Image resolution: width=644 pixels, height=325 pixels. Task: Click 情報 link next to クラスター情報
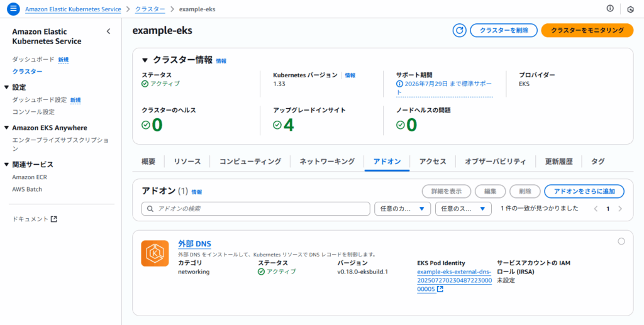pyautogui.click(x=221, y=61)
